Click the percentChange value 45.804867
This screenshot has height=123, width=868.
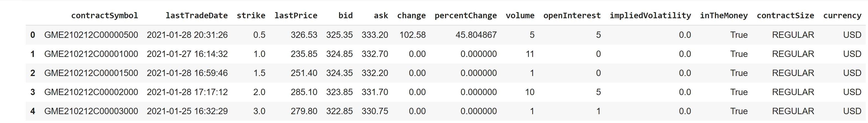click(476, 35)
